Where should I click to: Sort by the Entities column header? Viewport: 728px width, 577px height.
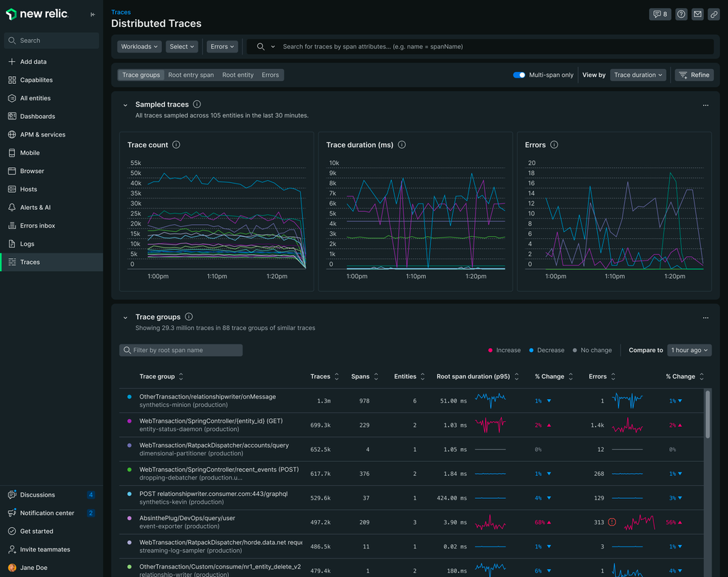pos(409,376)
